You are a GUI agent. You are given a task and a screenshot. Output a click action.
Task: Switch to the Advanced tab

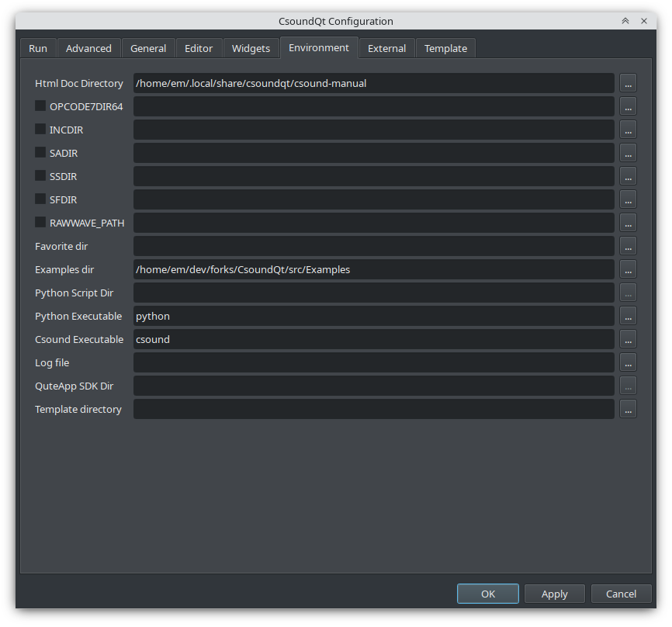click(88, 48)
